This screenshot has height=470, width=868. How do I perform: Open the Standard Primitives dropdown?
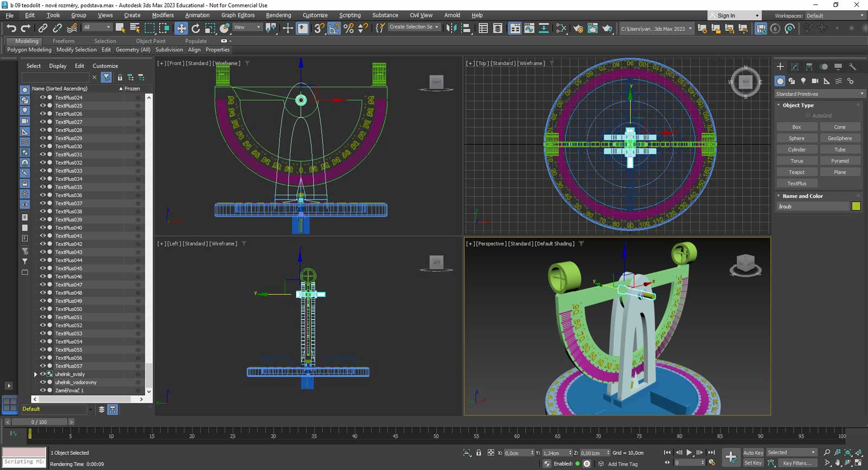click(x=819, y=94)
